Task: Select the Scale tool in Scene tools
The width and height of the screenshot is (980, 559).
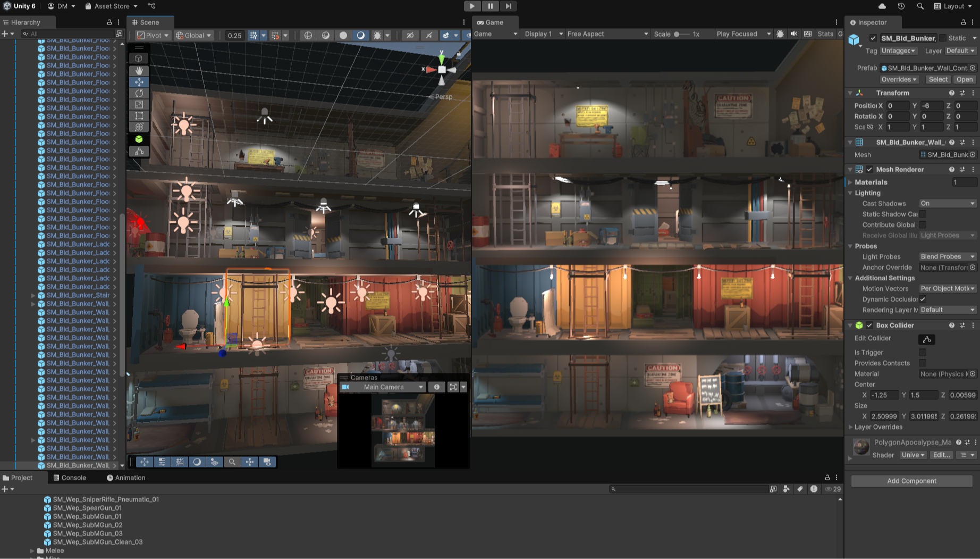Action: pyautogui.click(x=139, y=104)
